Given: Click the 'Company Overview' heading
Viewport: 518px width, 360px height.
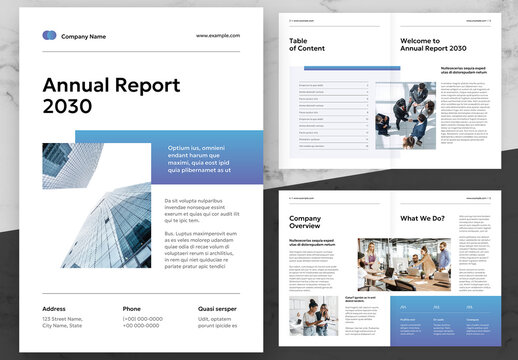Looking at the screenshot, I should 305,222.
